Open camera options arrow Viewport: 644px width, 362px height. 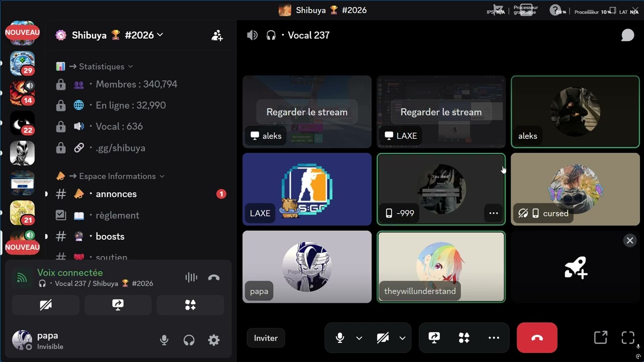pos(403,338)
